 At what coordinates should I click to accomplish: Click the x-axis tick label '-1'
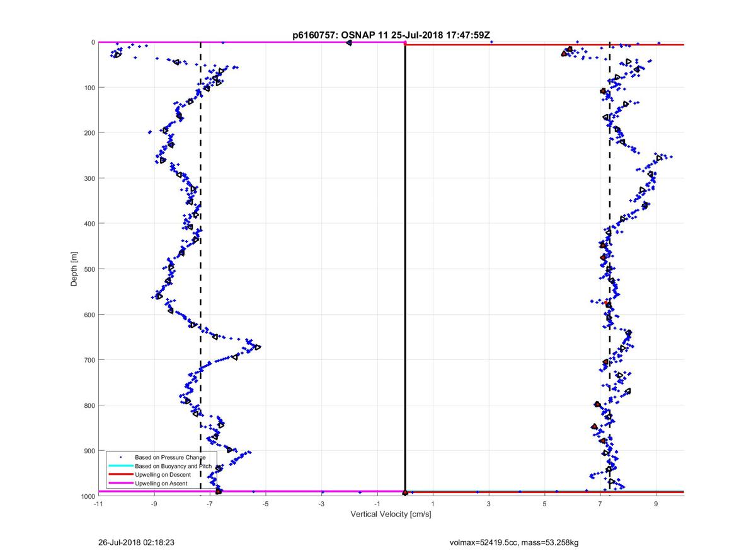coord(377,503)
